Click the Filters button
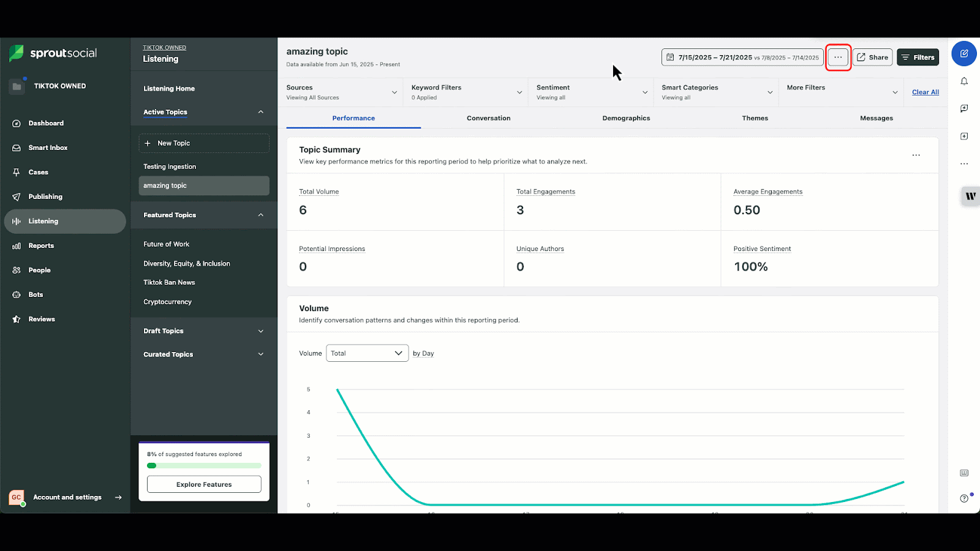This screenshot has height=551, width=980. 918,57
